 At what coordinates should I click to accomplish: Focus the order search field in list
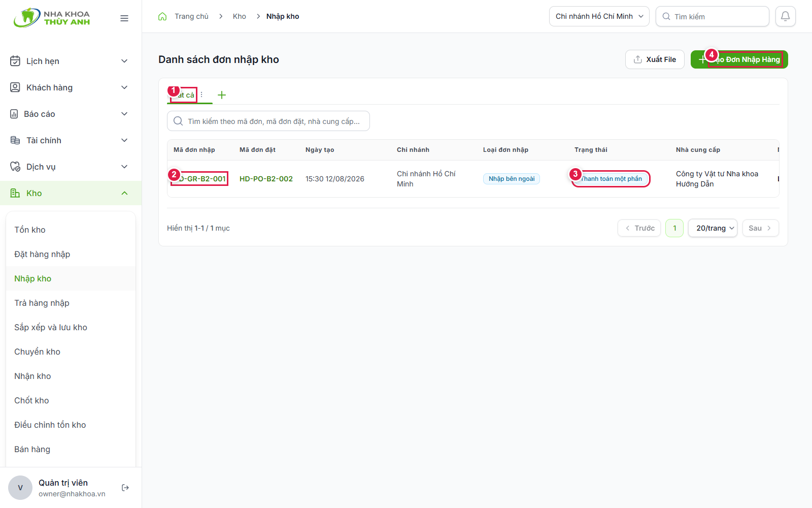point(268,121)
